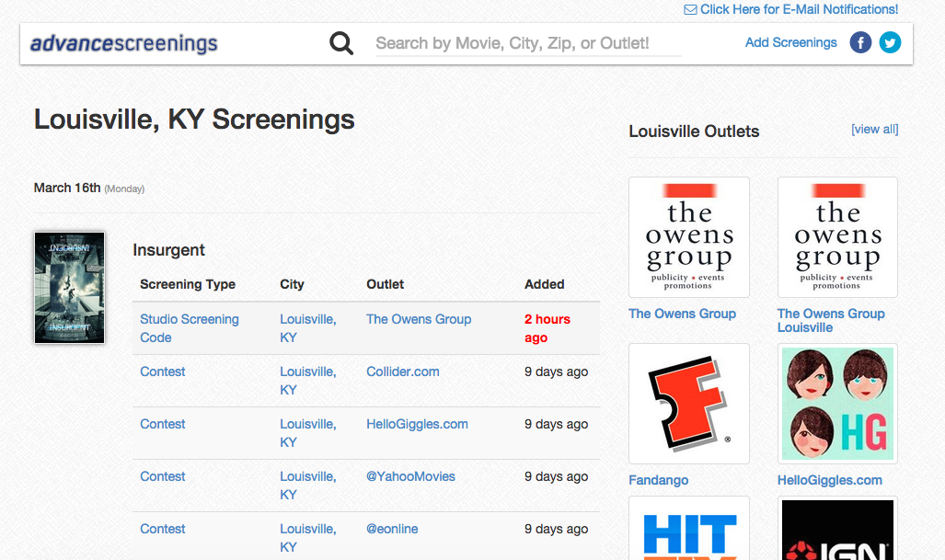Click the '2 hours ago' added time

(547, 328)
